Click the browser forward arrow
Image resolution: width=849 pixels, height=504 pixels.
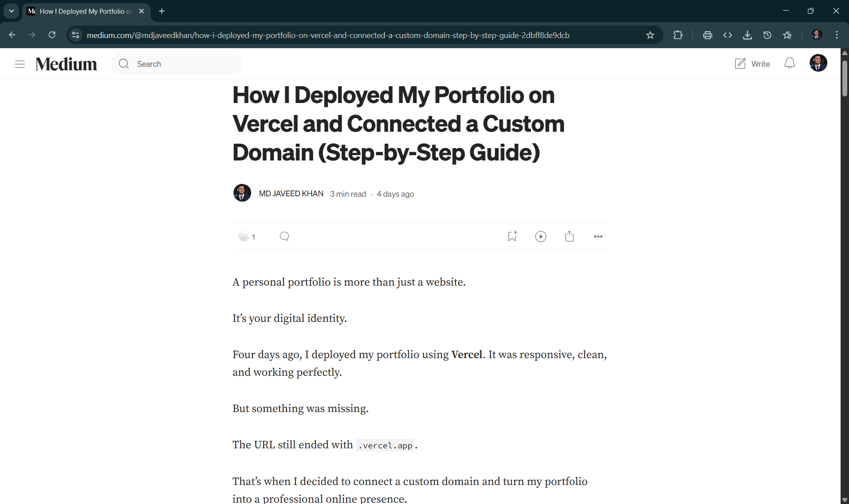(32, 35)
